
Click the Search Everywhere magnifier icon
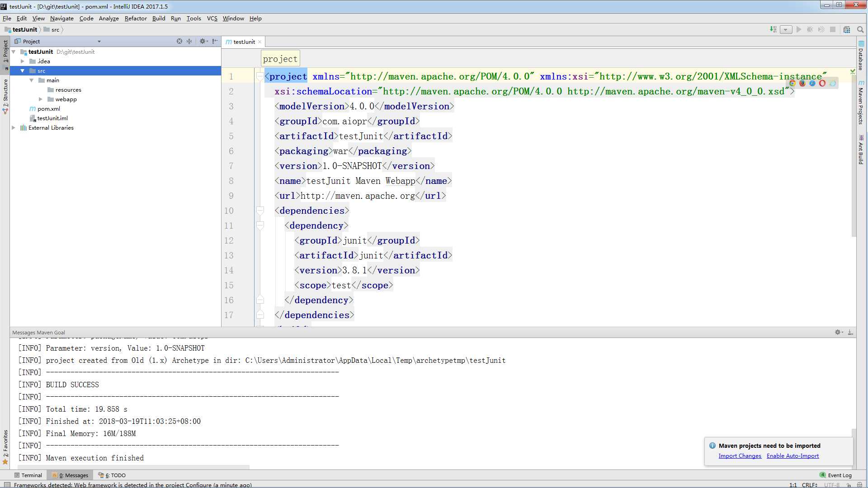coord(860,29)
